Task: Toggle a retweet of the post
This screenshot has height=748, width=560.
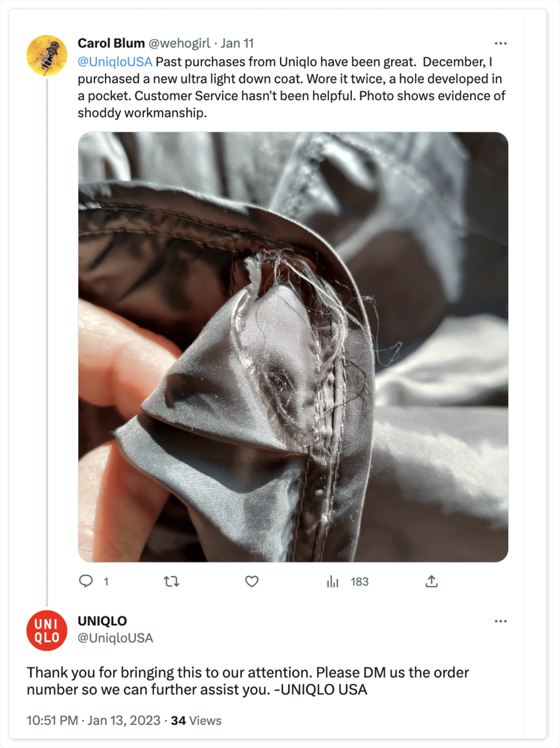Action: (x=171, y=581)
